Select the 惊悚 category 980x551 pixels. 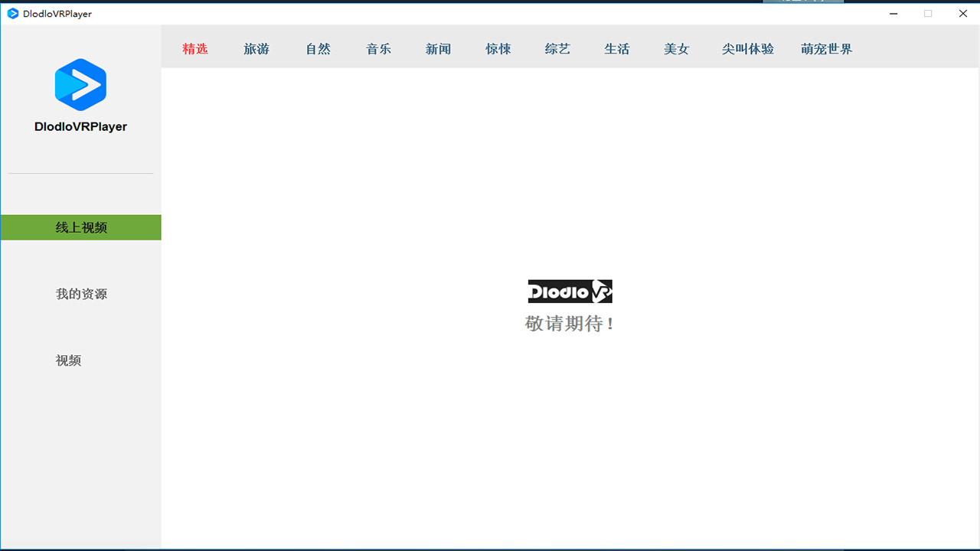(498, 48)
